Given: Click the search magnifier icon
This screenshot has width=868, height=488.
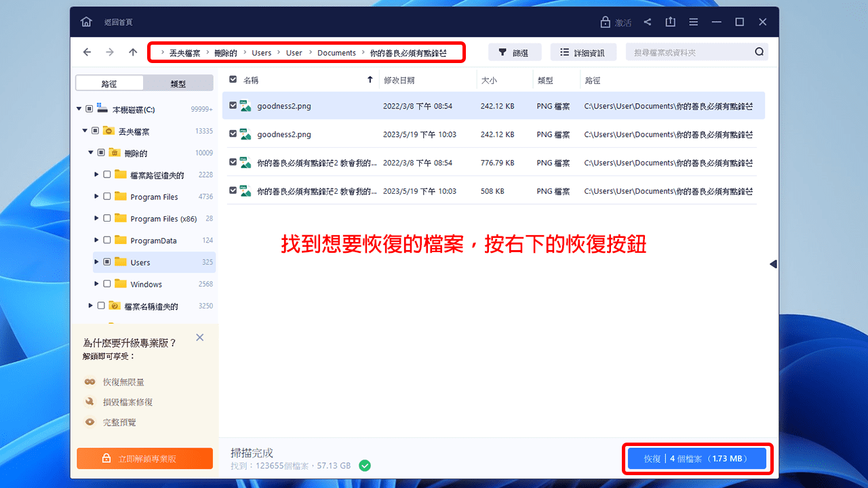Looking at the screenshot, I should pos(759,52).
